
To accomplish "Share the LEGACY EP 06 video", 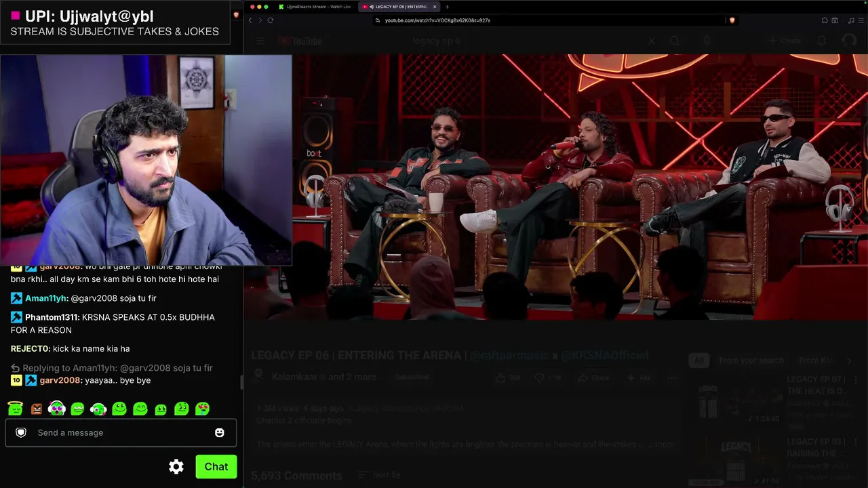I will (x=593, y=378).
